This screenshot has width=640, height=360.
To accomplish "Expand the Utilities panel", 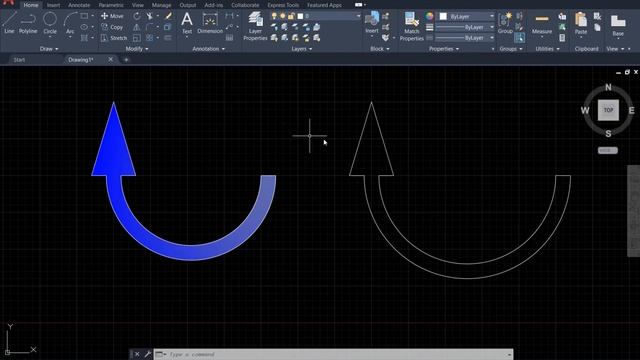I will coord(547,49).
